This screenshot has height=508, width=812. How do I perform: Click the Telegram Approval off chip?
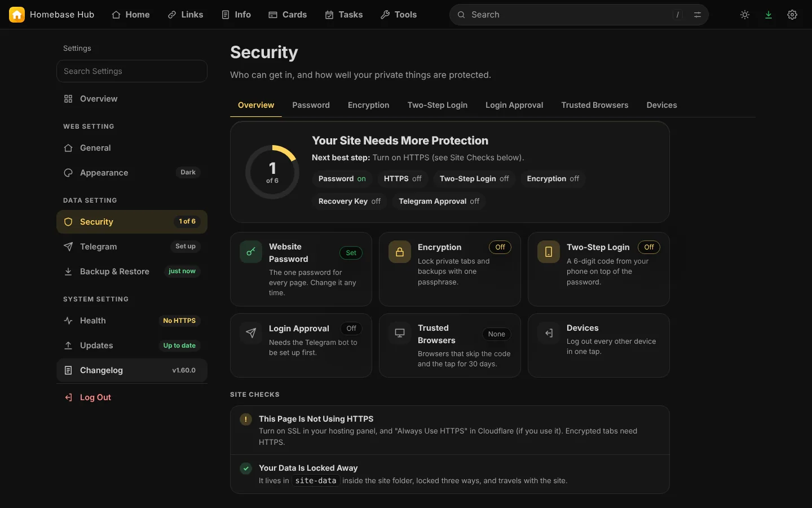click(x=439, y=202)
